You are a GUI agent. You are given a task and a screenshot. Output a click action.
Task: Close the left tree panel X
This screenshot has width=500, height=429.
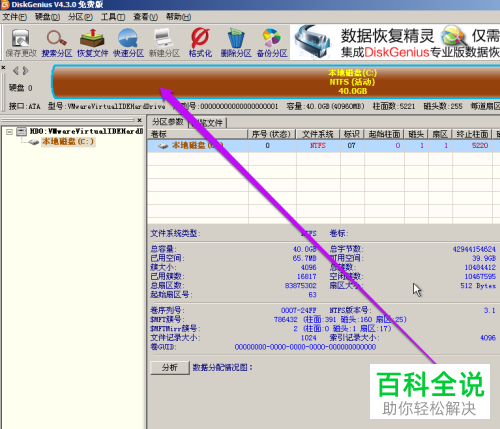tap(139, 120)
